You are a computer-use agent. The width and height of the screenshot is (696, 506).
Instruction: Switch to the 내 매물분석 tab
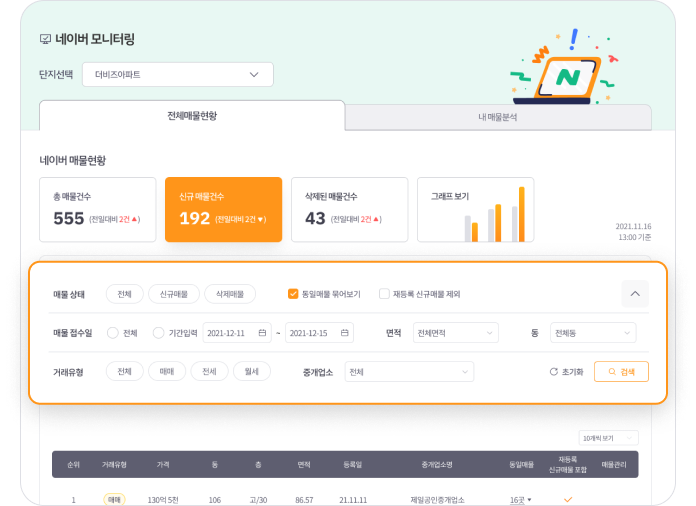tap(498, 117)
